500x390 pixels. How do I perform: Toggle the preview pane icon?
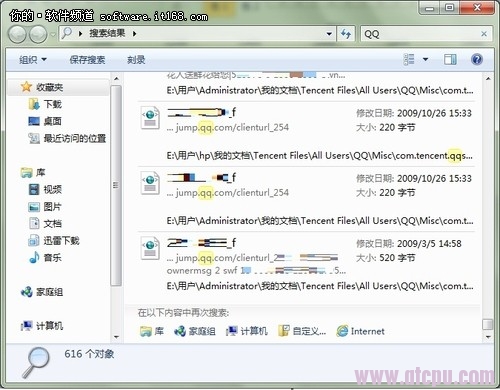tap(450, 60)
